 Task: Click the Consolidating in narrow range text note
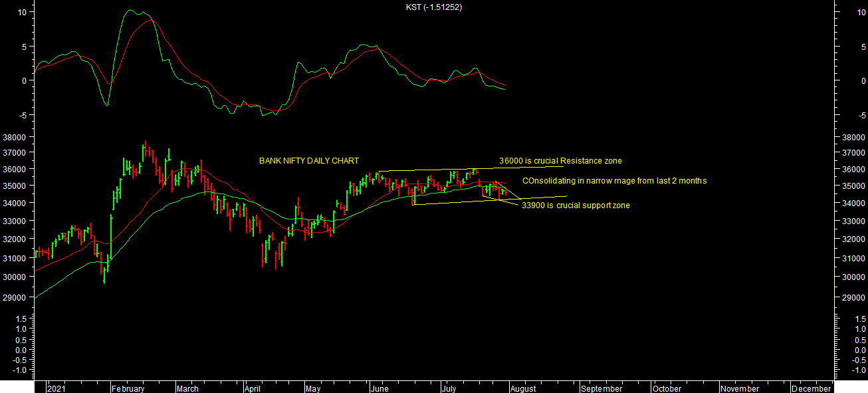coord(614,181)
